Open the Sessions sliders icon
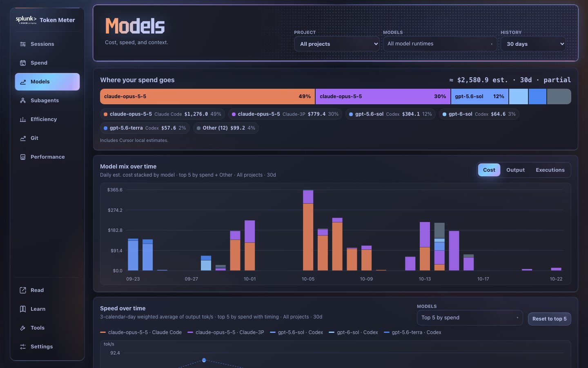The width and height of the screenshot is (588, 368). [23, 44]
